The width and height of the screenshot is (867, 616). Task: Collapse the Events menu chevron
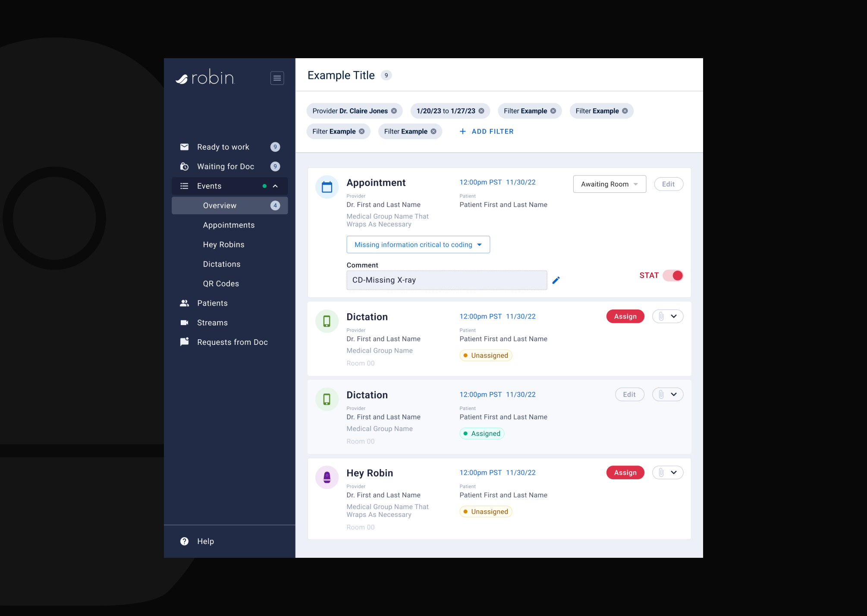(x=275, y=186)
